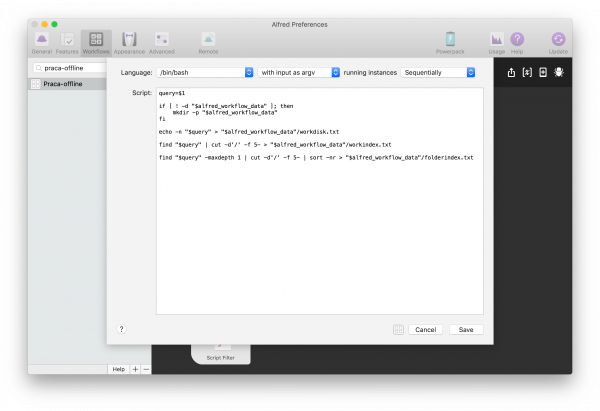The image size is (600, 411).
Task: Open external script file editor icon
Action: point(398,329)
